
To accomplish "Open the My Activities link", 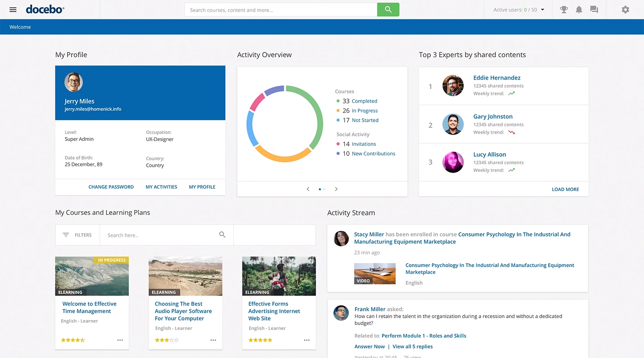I will pyautogui.click(x=161, y=187).
